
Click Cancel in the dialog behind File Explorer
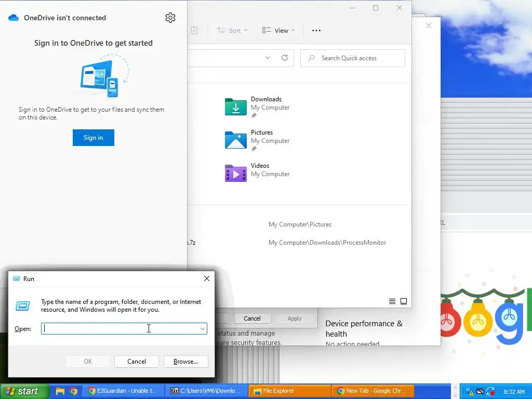252,318
